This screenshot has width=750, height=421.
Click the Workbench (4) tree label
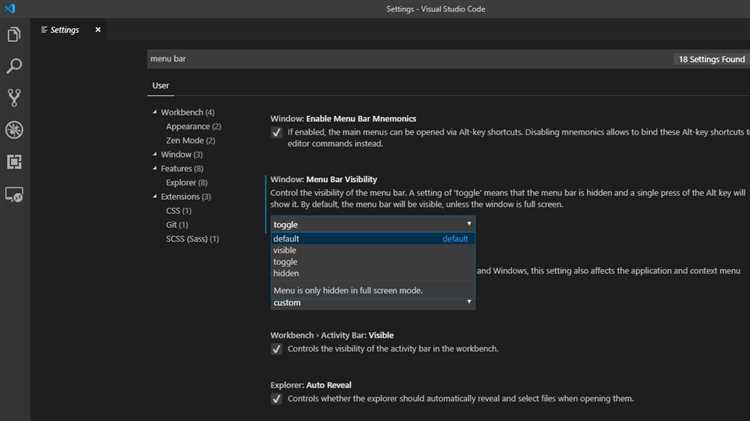(x=188, y=112)
